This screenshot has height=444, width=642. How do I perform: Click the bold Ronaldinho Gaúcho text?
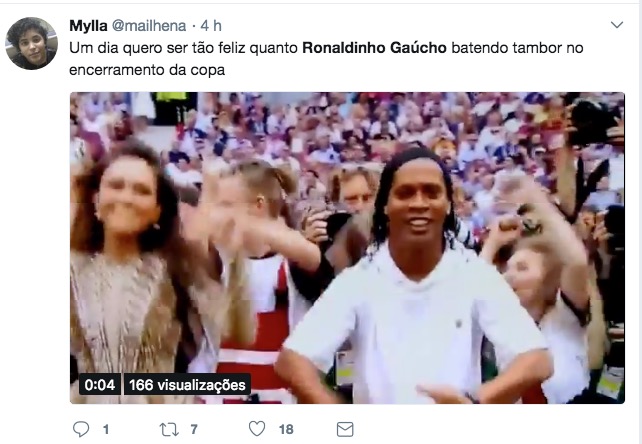tap(374, 48)
